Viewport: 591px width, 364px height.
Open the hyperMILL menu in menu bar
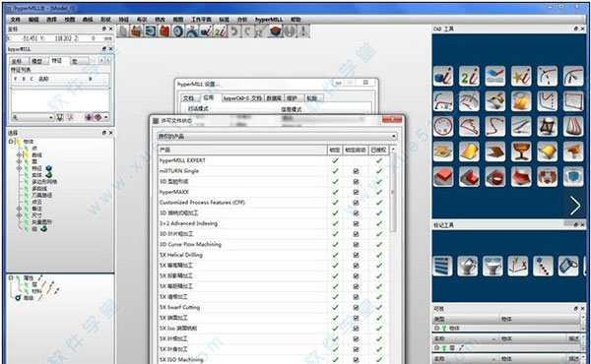point(269,20)
